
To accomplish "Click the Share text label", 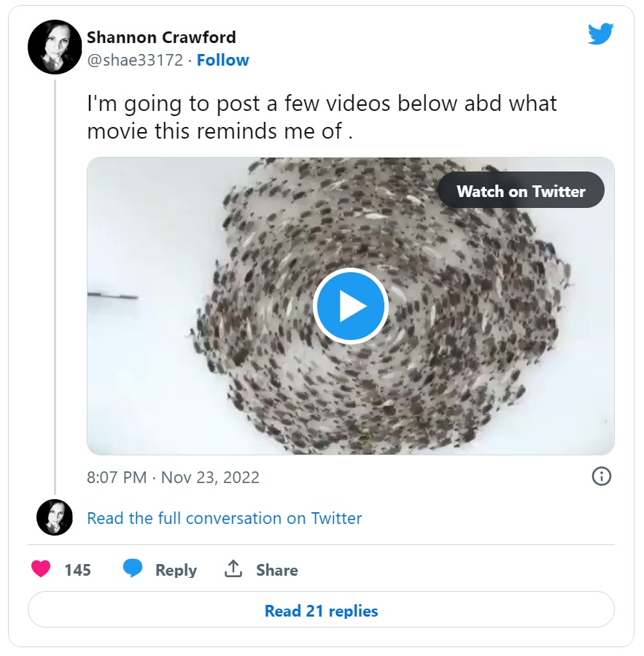I will pyautogui.click(x=276, y=570).
